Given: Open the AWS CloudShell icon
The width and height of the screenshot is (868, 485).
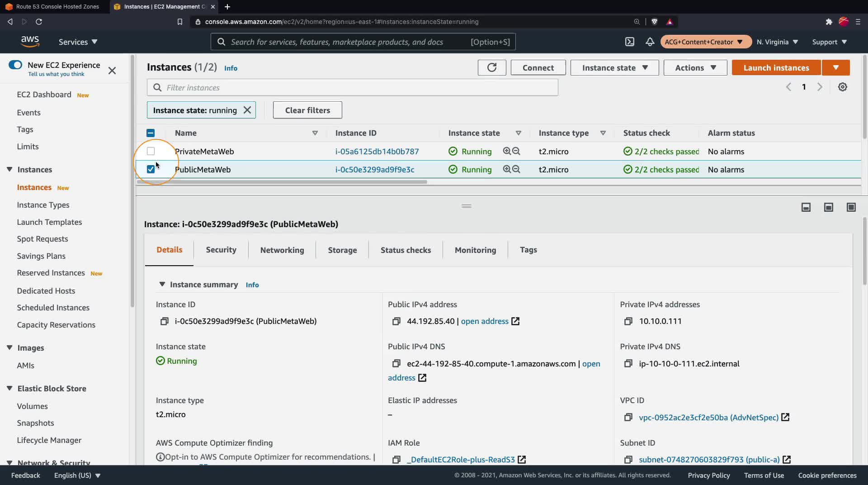Looking at the screenshot, I should 629,42.
